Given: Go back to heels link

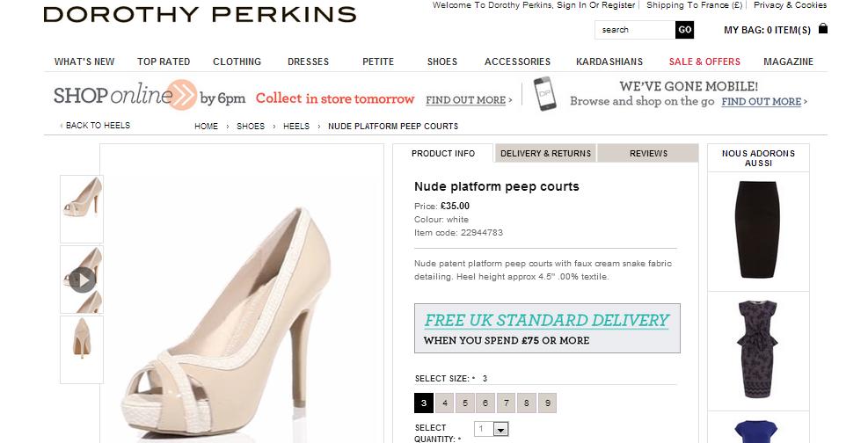Looking at the screenshot, I should [x=95, y=126].
